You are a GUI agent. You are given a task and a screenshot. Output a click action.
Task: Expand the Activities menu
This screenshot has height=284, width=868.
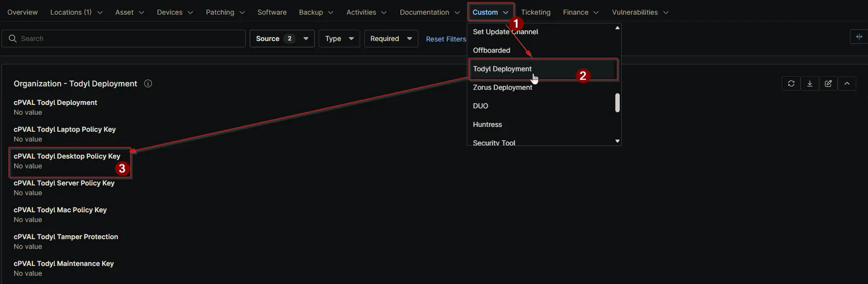click(x=367, y=12)
